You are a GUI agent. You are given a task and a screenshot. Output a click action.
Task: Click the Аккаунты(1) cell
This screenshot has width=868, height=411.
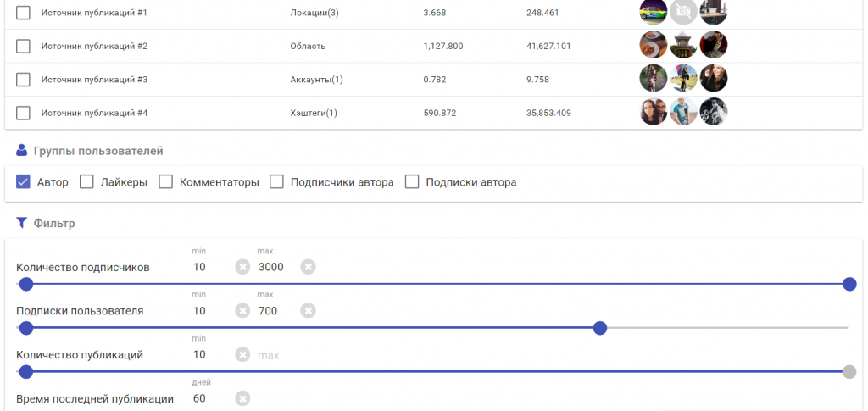pos(317,80)
